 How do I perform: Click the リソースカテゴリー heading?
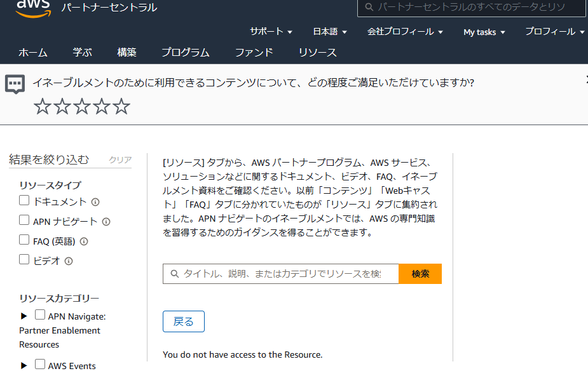point(59,299)
